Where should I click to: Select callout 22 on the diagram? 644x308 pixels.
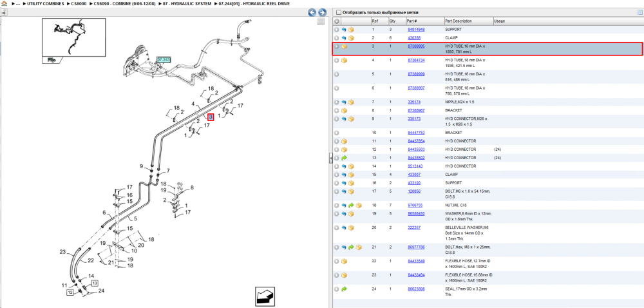tap(91, 261)
